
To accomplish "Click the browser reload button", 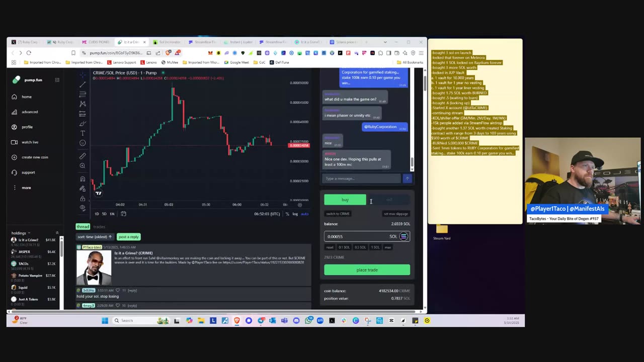I will 29,53.
